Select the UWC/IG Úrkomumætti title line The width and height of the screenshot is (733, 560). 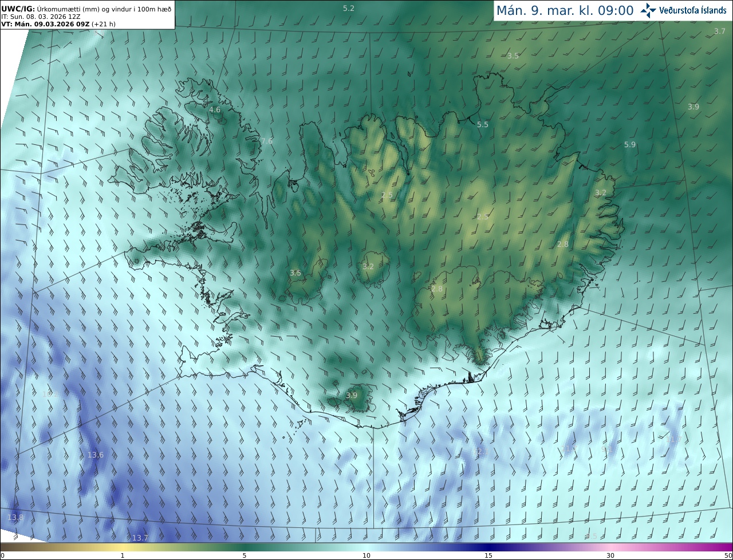point(86,9)
